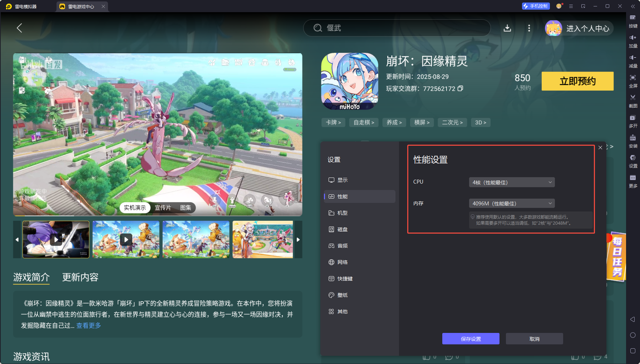This screenshot has height=364, width=640.
Task: Open the 3D tag
Action: [481, 123]
